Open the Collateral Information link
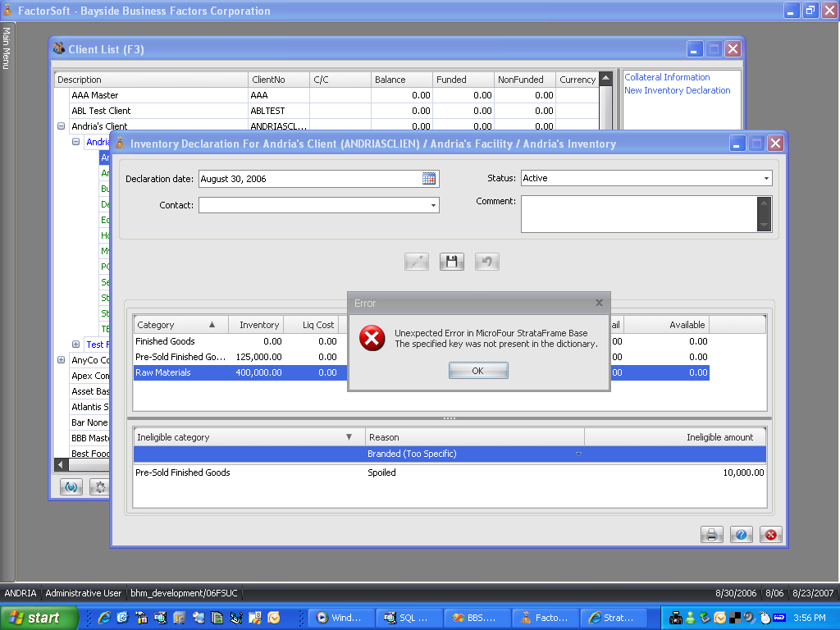The height and width of the screenshot is (630, 840). coord(667,77)
